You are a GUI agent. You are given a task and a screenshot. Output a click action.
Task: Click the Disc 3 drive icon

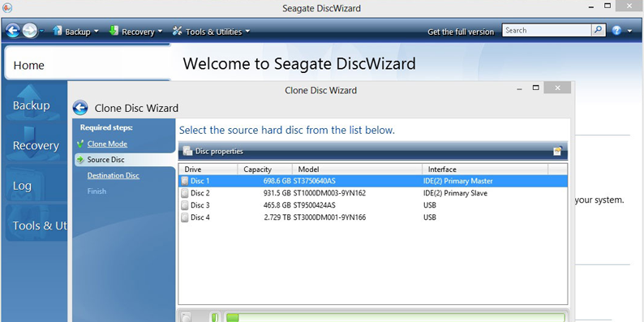(x=185, y=205)
